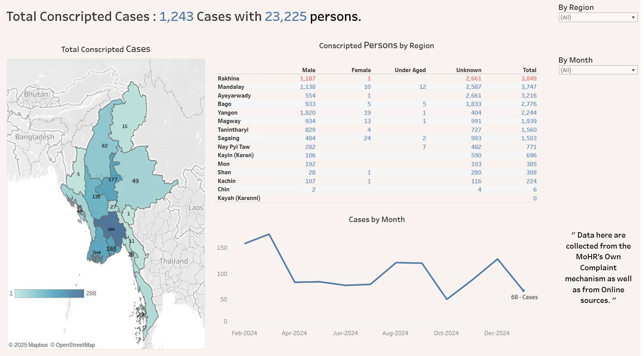Select the map region labeled 288

click(111, 229)
